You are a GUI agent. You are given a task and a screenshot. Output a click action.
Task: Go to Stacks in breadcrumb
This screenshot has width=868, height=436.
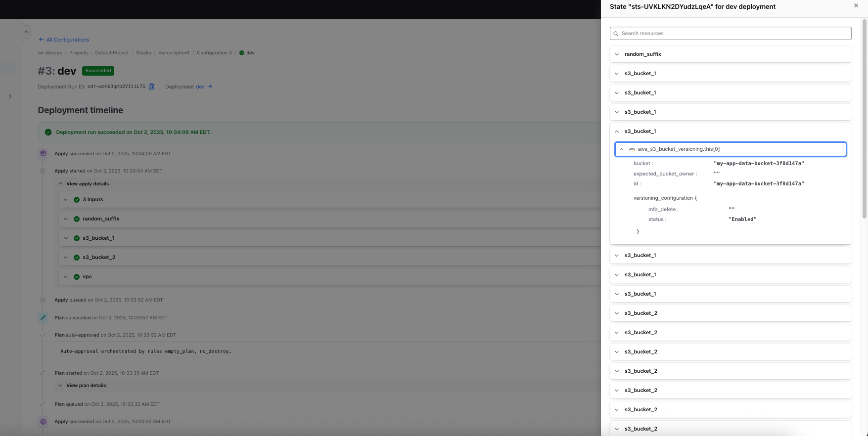pyautogui.click(x=143, y=53)
